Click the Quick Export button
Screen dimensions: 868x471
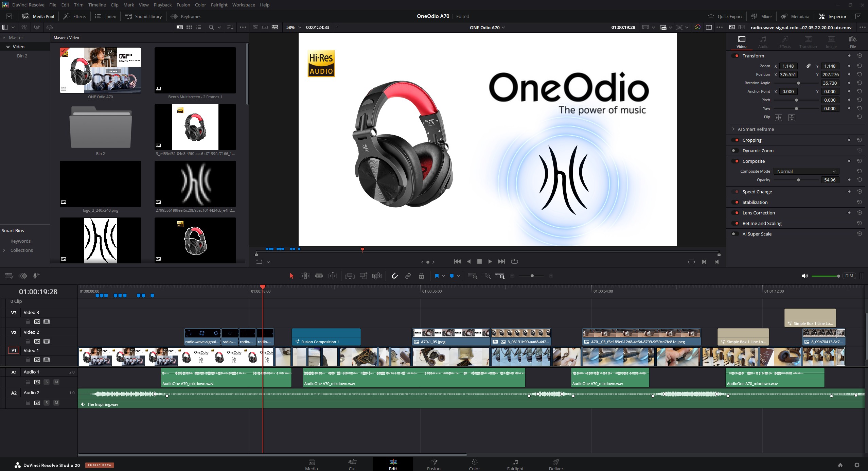pos(725,16)
